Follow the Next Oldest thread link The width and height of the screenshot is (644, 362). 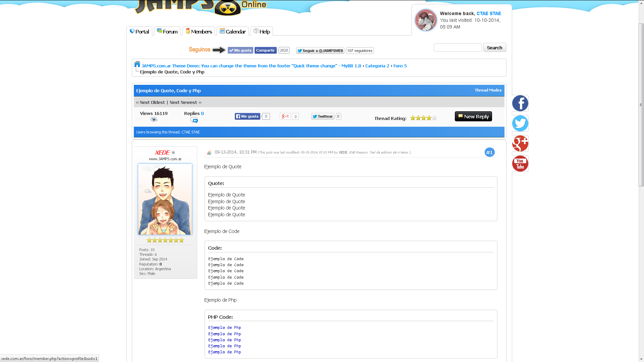tap(152, 103)
